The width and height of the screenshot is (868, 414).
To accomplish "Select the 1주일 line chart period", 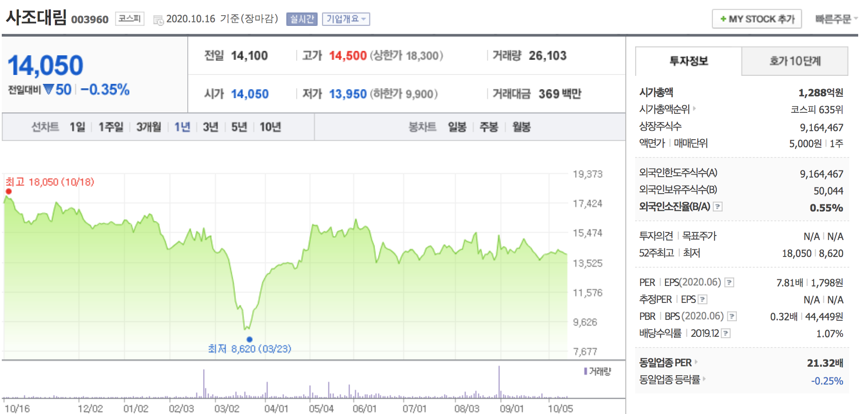I will coord(111,127).
